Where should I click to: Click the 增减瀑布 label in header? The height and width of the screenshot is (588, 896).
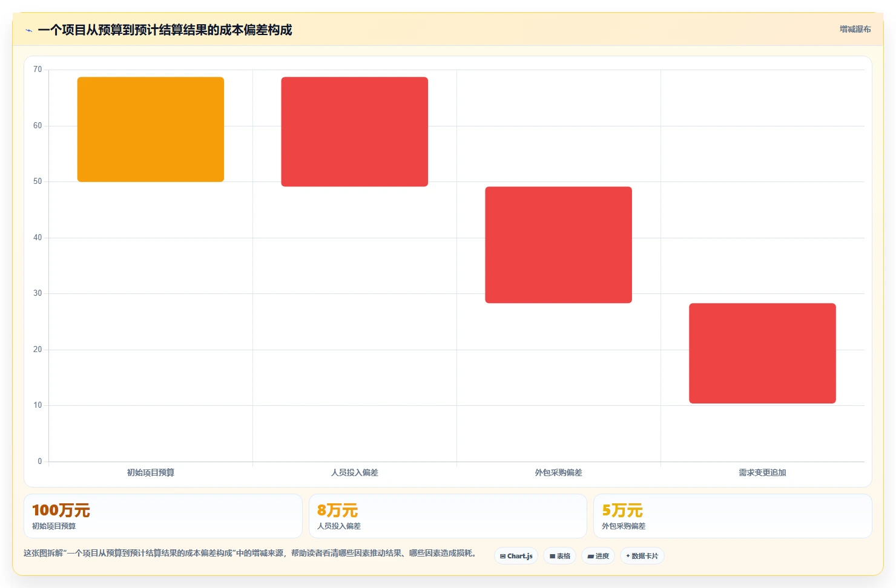(855, 29)
